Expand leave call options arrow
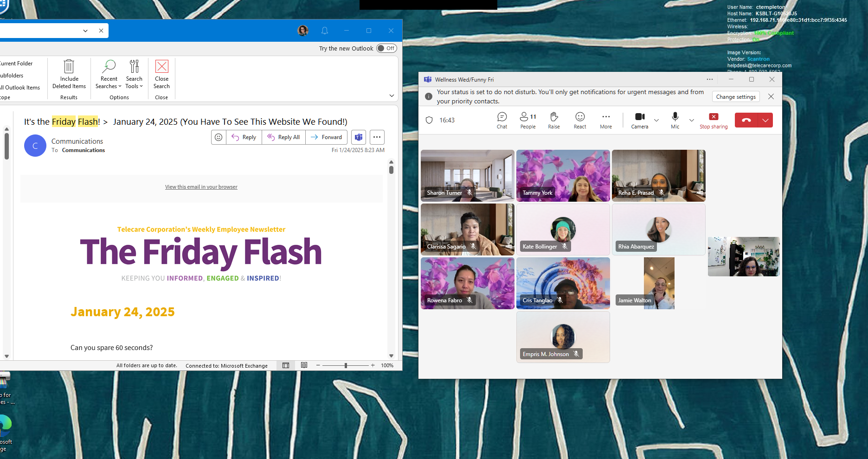The height and width of the screenshot is (459, 868). (x=765, y=120)
